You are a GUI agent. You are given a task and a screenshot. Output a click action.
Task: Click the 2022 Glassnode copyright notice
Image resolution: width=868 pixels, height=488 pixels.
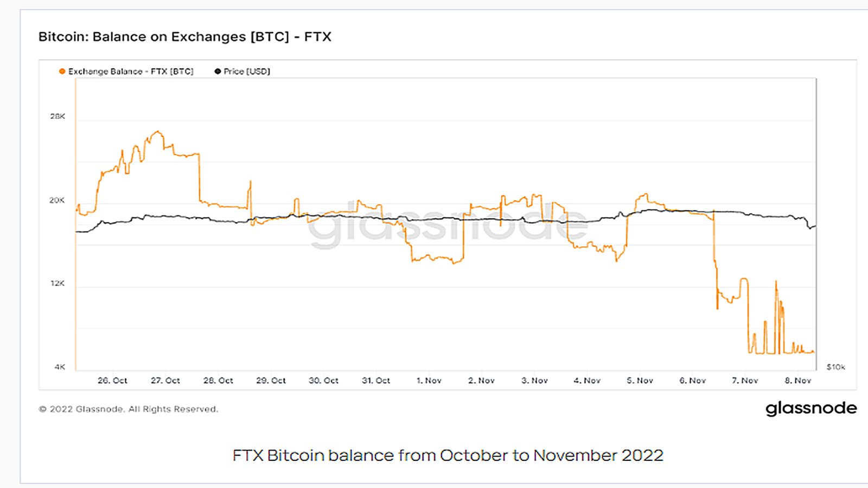(x=129, y=409)
